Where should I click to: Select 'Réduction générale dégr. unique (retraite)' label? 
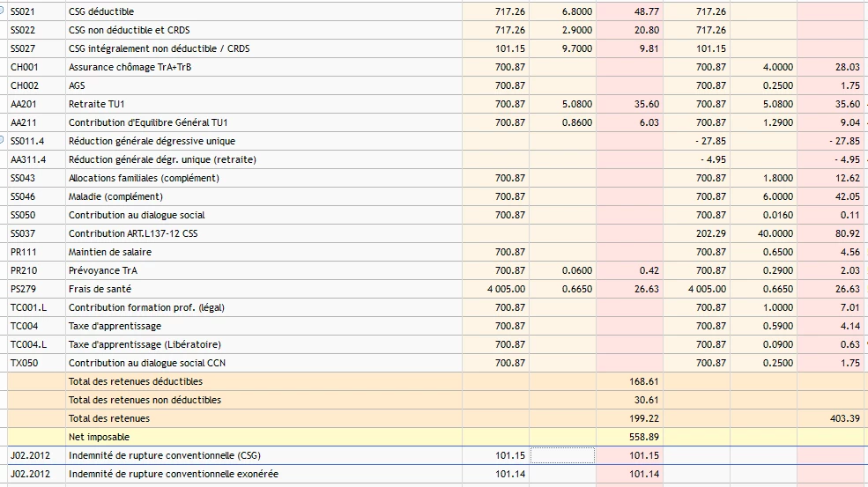[x=162, y=159]
